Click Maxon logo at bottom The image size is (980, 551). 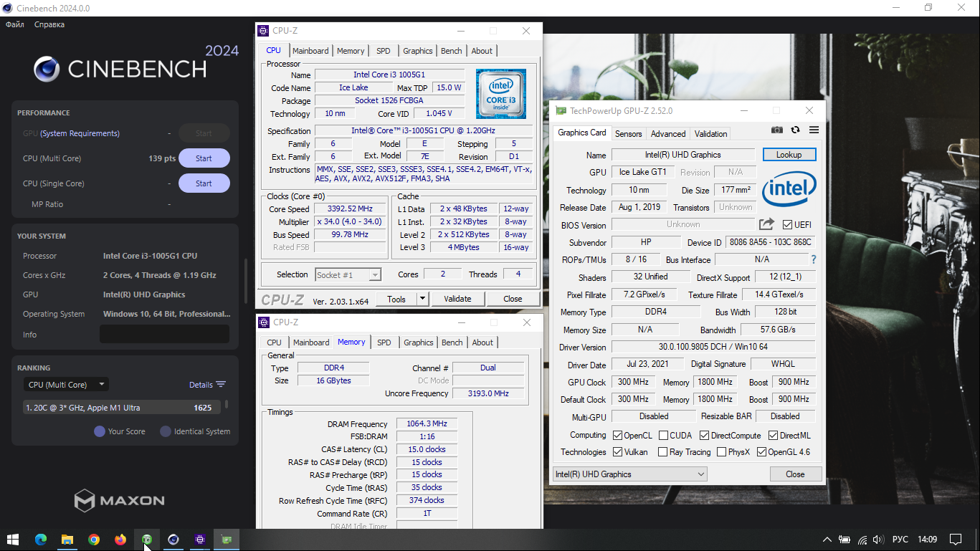click(x=120, y=500)
